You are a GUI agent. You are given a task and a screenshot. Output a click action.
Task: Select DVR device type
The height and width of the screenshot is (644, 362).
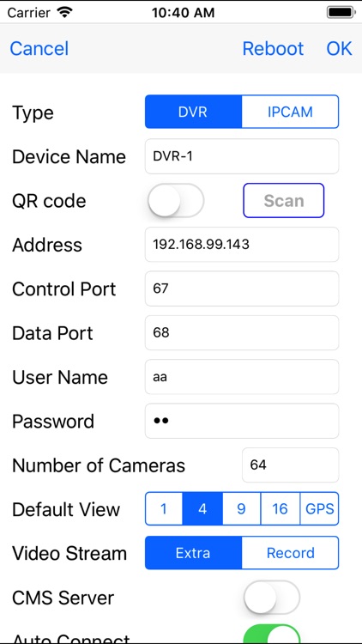[x=193, y=112]
